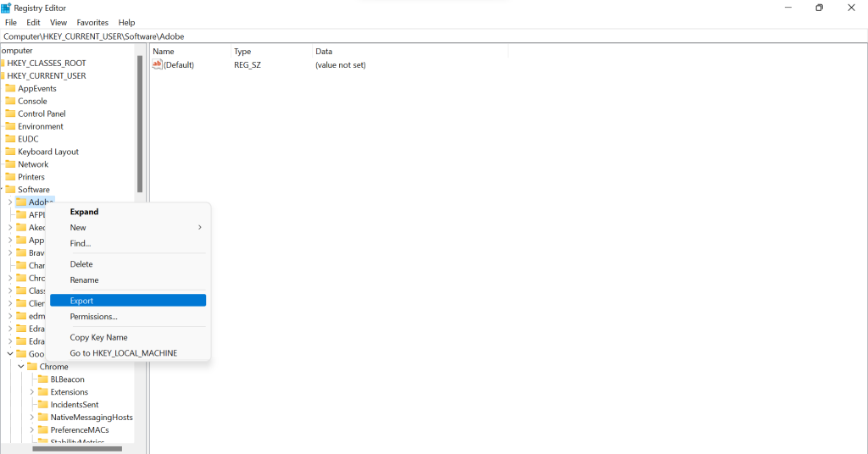868x454 pixels.
Task: Click the PreferenceMACs folder icon
Action: [43, 429]
